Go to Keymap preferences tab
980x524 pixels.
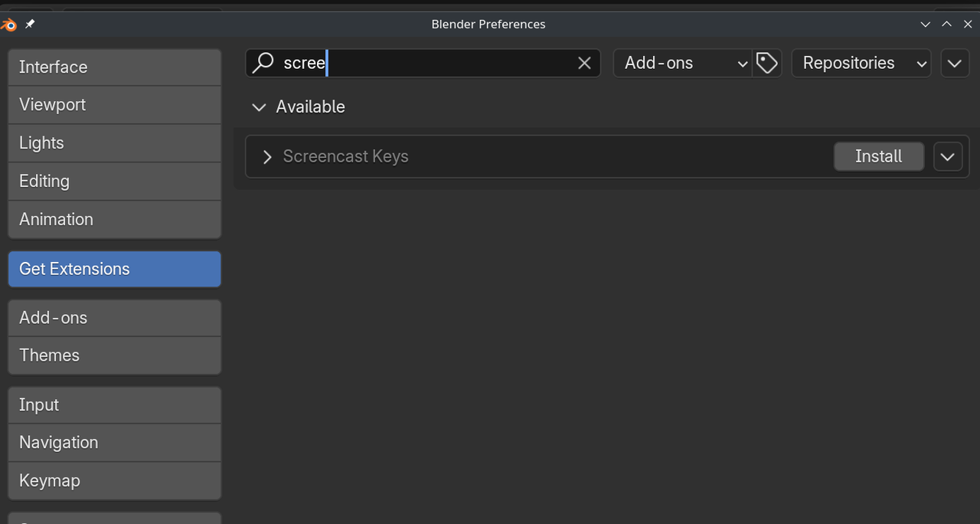pos(115,481)
